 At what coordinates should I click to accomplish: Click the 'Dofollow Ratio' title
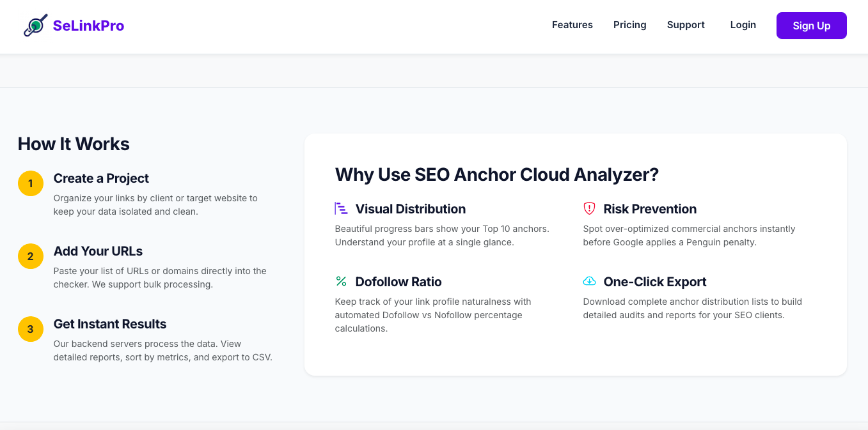point(398,282)
